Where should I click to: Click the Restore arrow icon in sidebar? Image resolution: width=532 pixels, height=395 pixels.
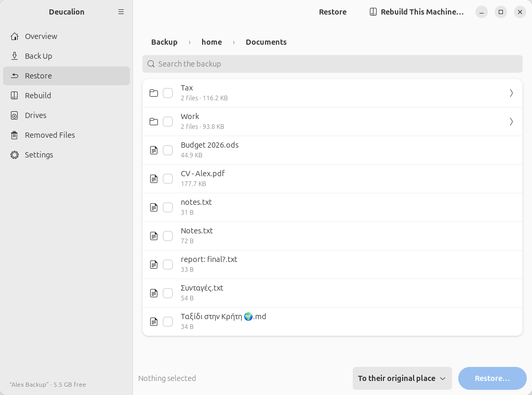click(x=14, y=76)
